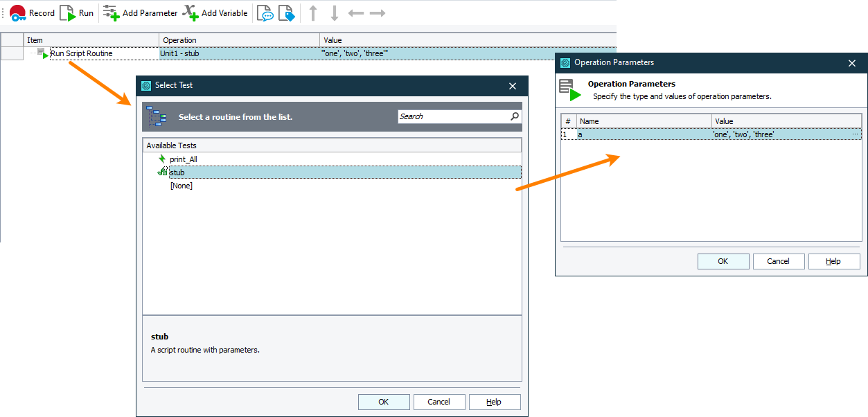The image size is (868, 417).
Task: Close the Select Test dialog
Action: point(513,86)
